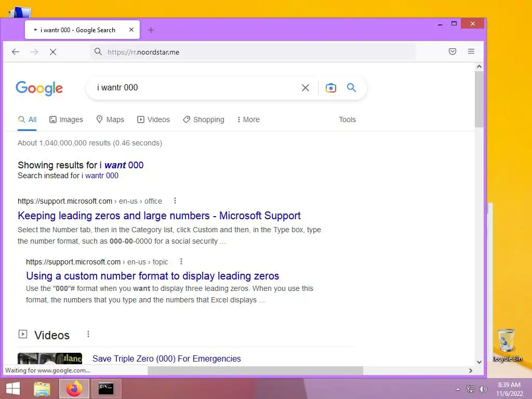Screen dimensions: 532x399
Task: Click the Triple Zero video thumbnail
Action: pyautogui.click(x=50, y=359)
